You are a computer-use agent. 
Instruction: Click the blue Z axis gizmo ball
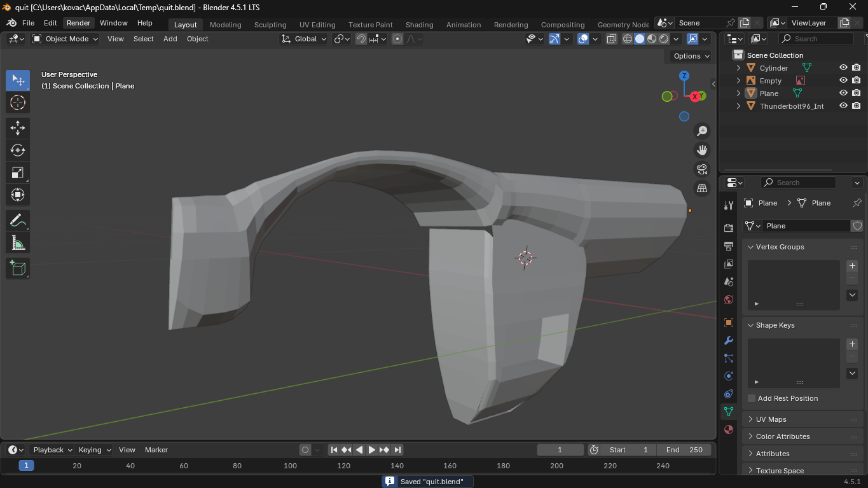tap(684, 76)
